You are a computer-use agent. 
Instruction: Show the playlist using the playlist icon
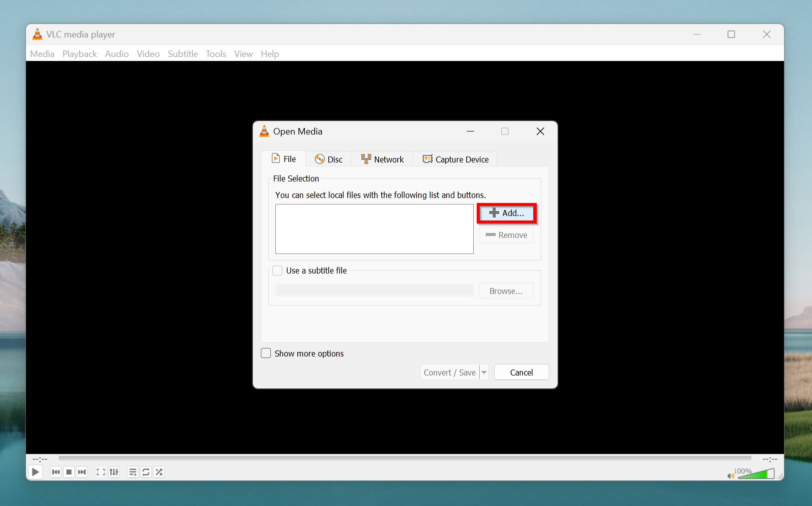point(133,472)
